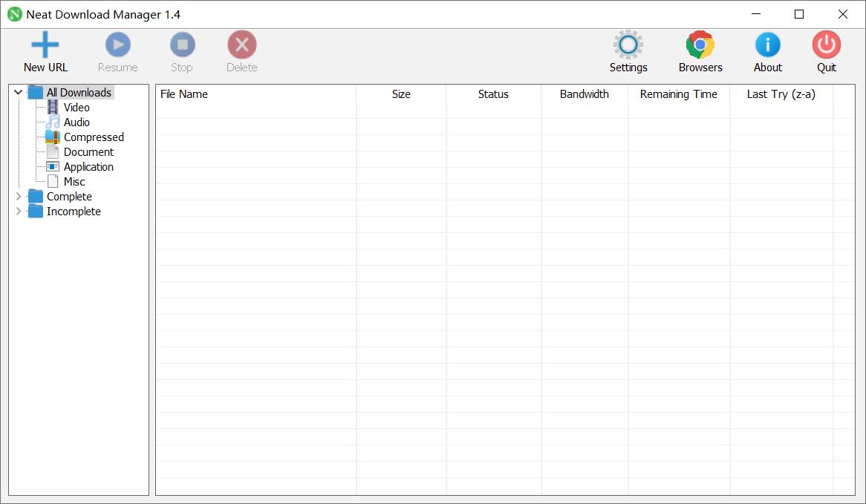Click the Delete red X icon

coord(242,45)
